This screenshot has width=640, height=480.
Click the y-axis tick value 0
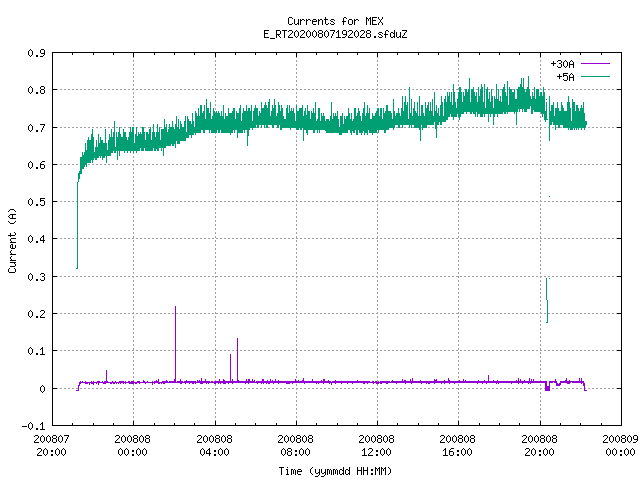[42, 389]
